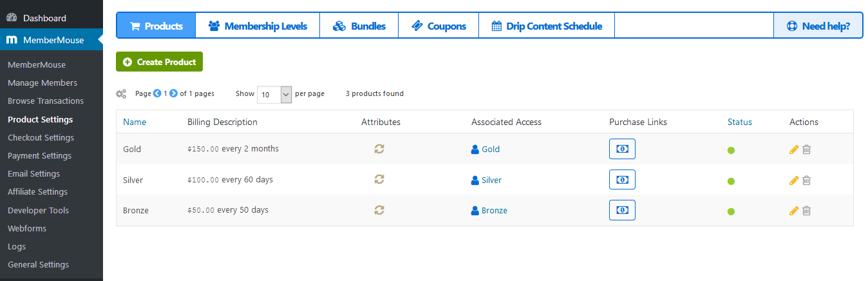Open purchase links for Bronze product
The width and height of the screenshot is (868, 281).
[622, 210]
